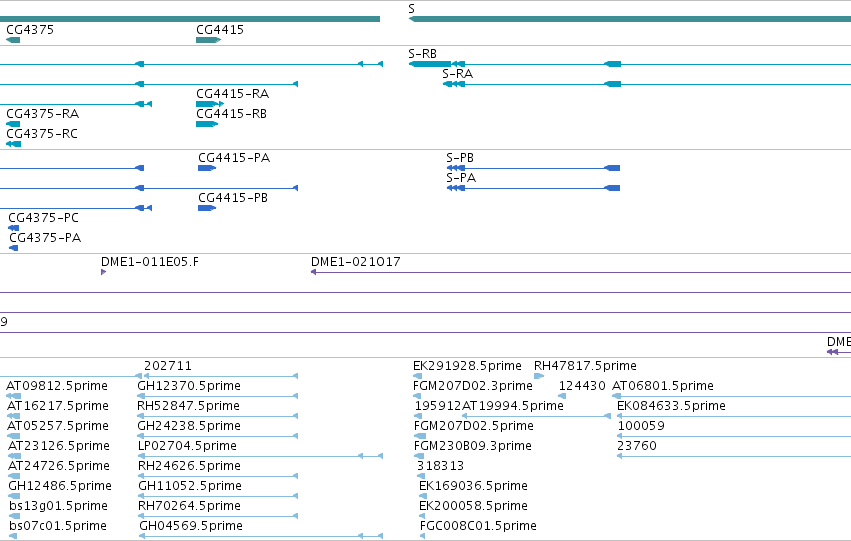Select the RH24626.5prime EST
The width and height of the screenshot is (851, 541).
(189, 466)
